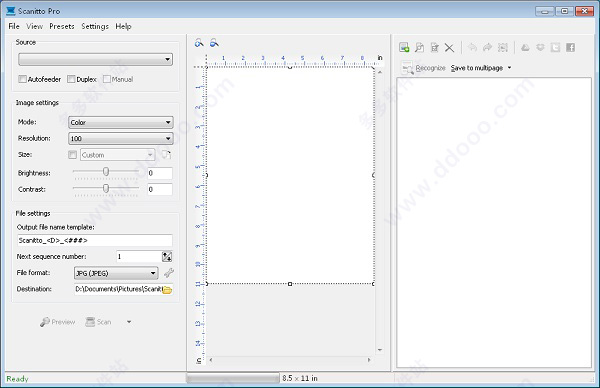Click Save to multipage button

click(x=477, y=68)
